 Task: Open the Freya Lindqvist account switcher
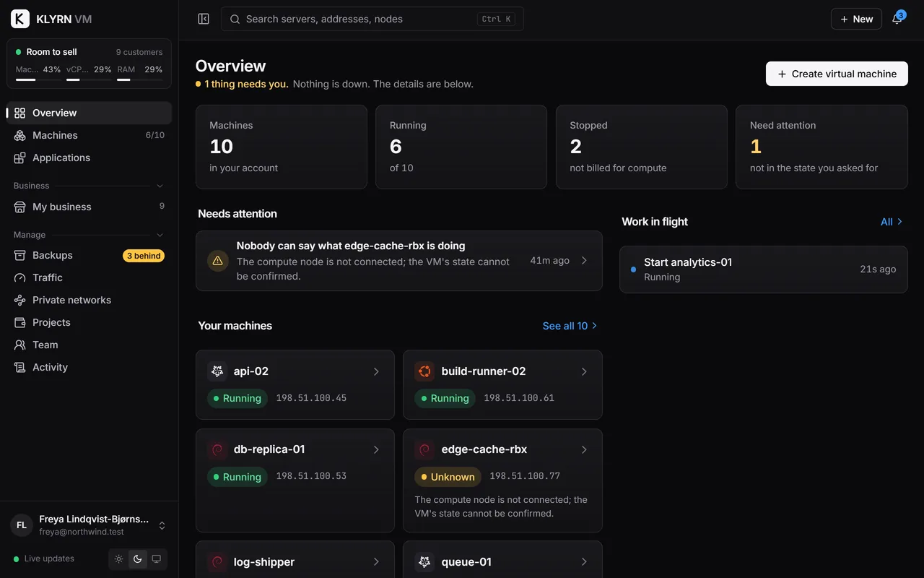(x=89, y=525)
